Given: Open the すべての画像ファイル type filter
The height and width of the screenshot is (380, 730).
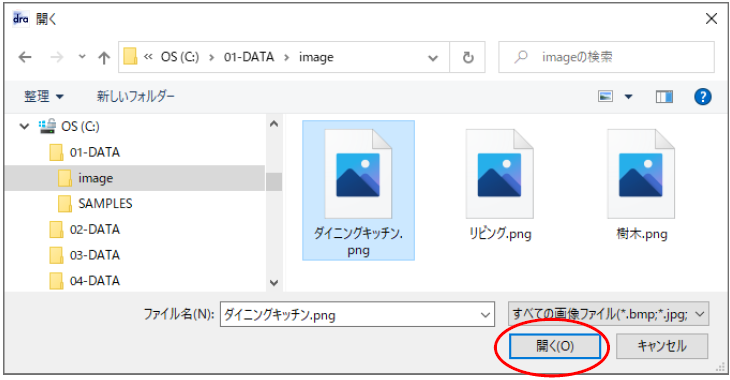Looking at the screenshot, I should [608, 314].
